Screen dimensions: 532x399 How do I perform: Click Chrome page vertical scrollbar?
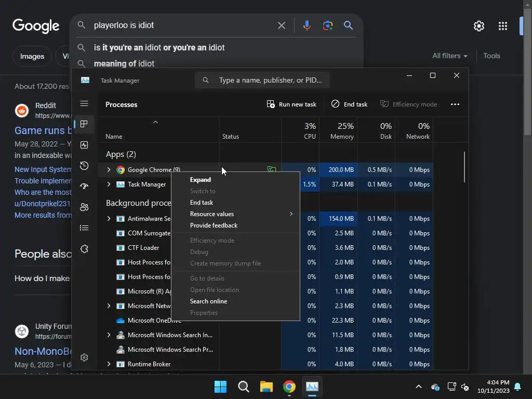point(527,71)
